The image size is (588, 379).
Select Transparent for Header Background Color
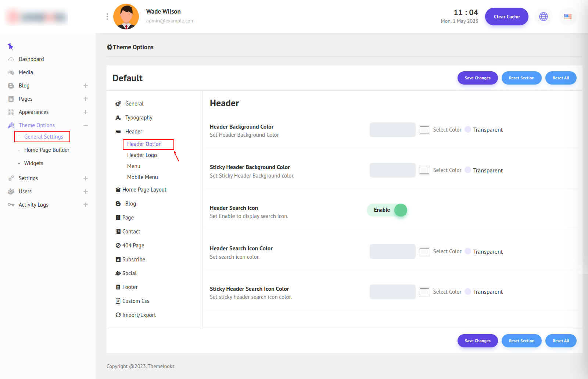tap(468, 129)
